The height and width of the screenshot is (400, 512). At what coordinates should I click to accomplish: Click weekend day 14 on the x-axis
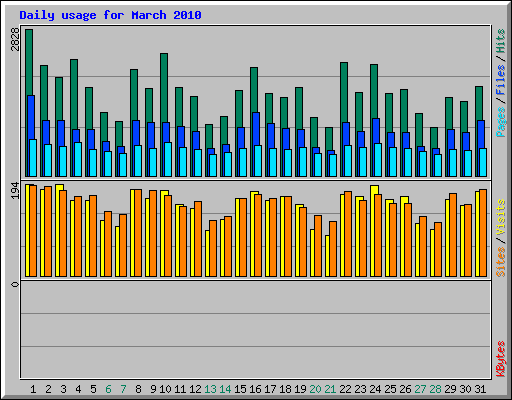click(225, 389)
